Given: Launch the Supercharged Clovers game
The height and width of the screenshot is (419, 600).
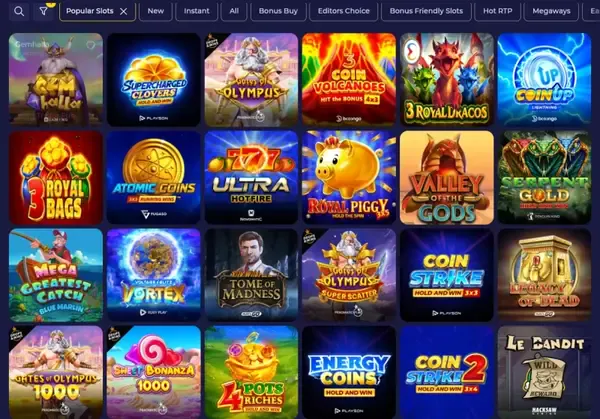Looking at the screenshot, I should click(x=154, y=80).
